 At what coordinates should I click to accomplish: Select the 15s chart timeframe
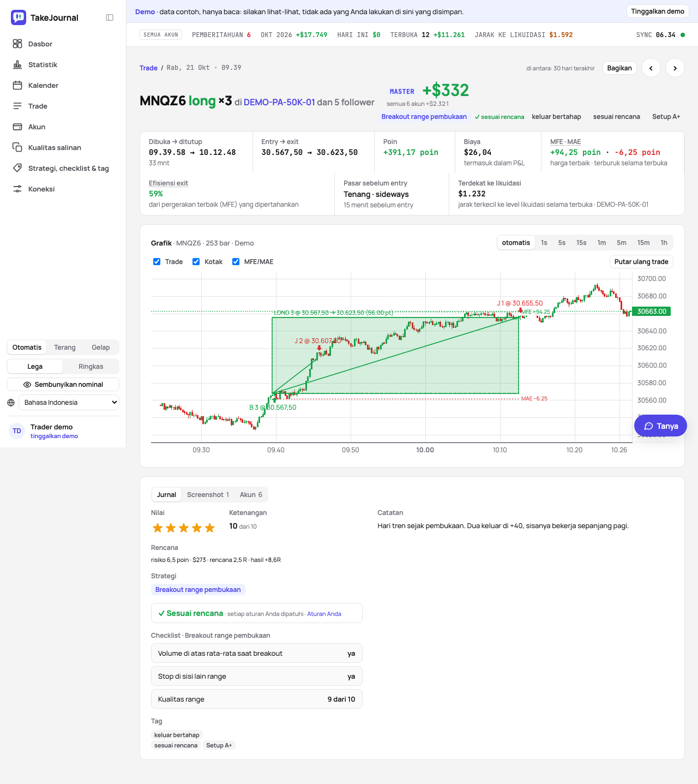click(x=581, y=243)
